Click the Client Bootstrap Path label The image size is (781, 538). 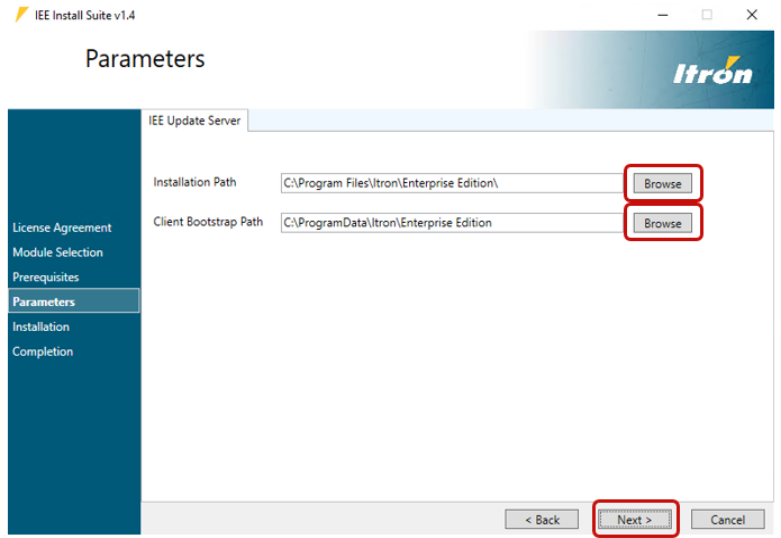pos(208,222)
